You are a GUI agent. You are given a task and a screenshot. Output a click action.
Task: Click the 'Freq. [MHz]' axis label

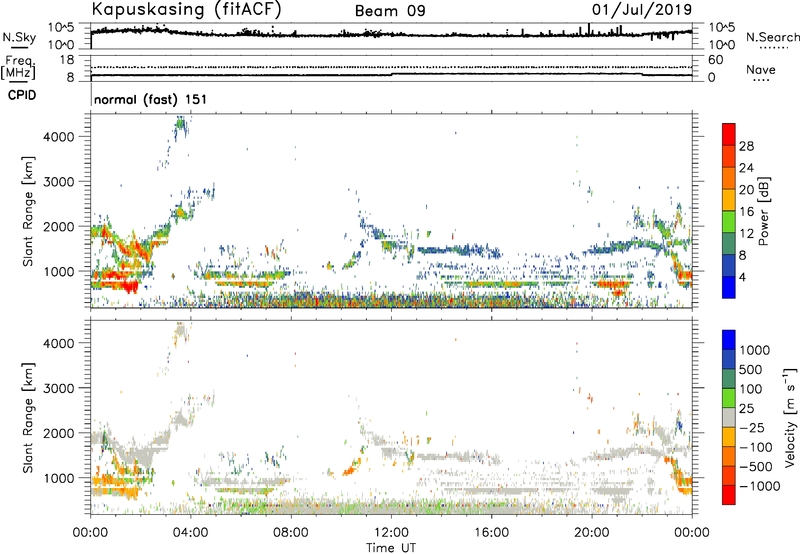[x=18, y=68]
